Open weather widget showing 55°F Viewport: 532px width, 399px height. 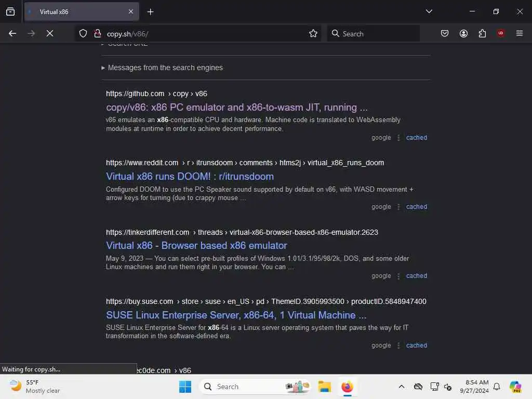pos(34,387)
